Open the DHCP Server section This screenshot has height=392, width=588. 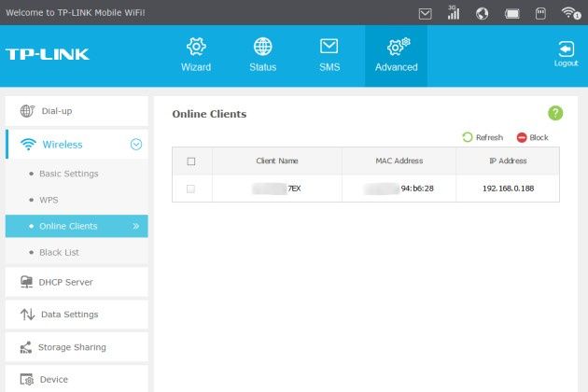77,282
